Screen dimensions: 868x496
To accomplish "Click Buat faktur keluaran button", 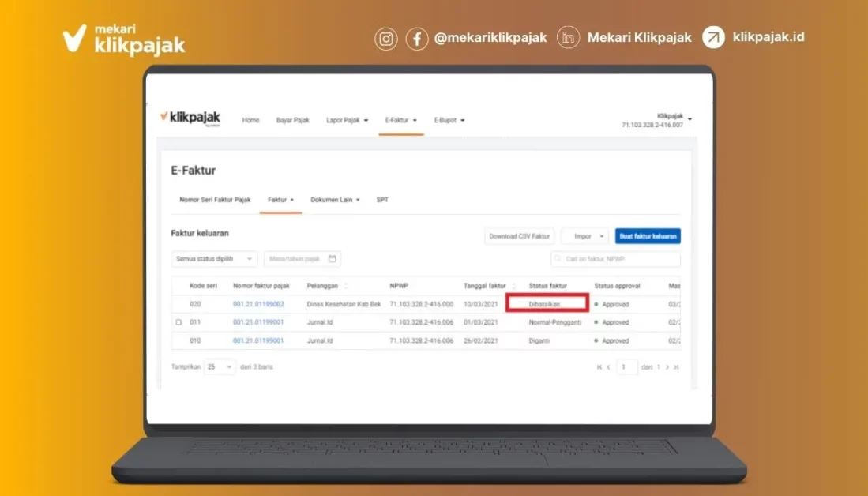I will (648, 236).
